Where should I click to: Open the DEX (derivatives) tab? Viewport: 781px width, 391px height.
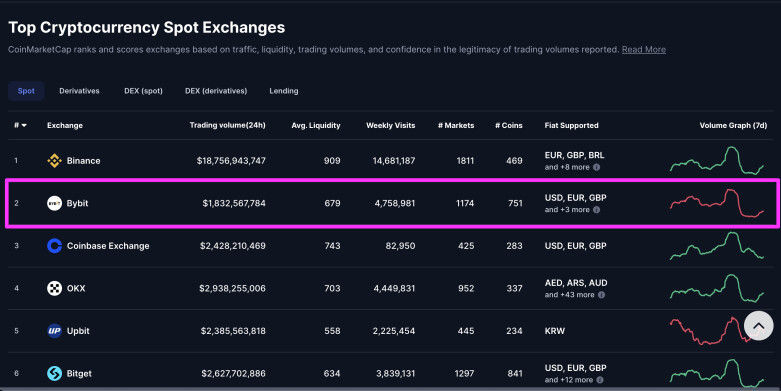coord(216,91)
